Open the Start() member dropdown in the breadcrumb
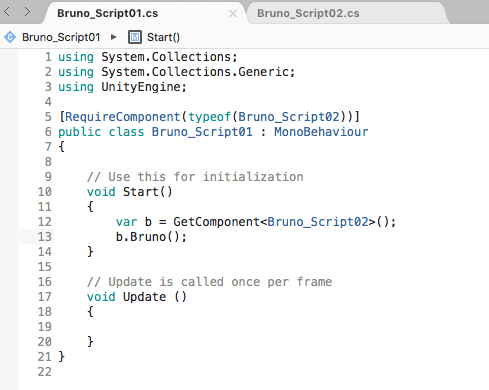 pyautogui.click(x=163, y=37)
